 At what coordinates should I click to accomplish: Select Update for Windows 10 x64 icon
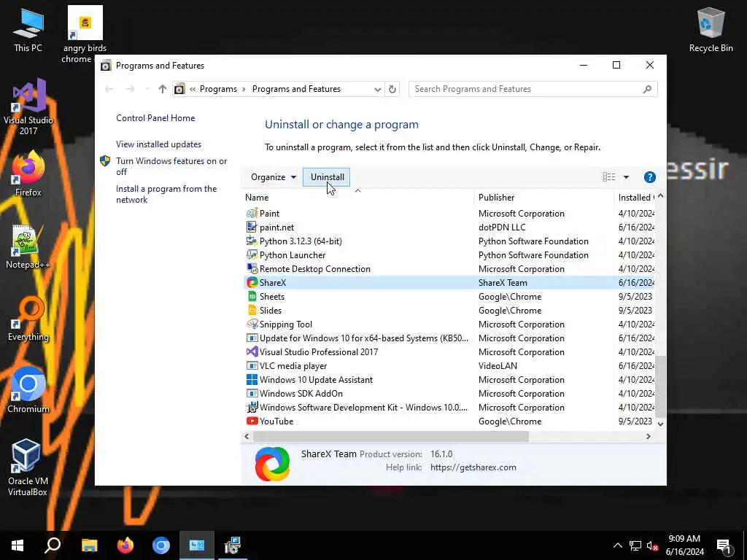pyautogui.click(x=252, y=338)
